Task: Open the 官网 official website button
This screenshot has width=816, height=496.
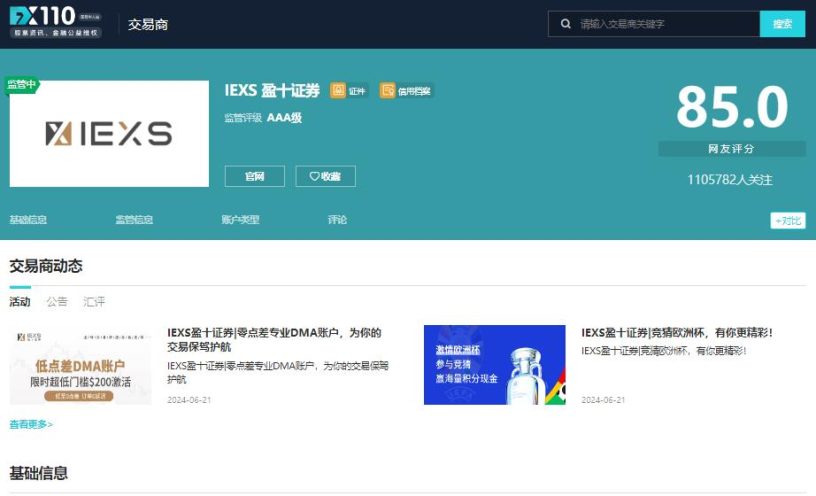Action: (254, 176)
